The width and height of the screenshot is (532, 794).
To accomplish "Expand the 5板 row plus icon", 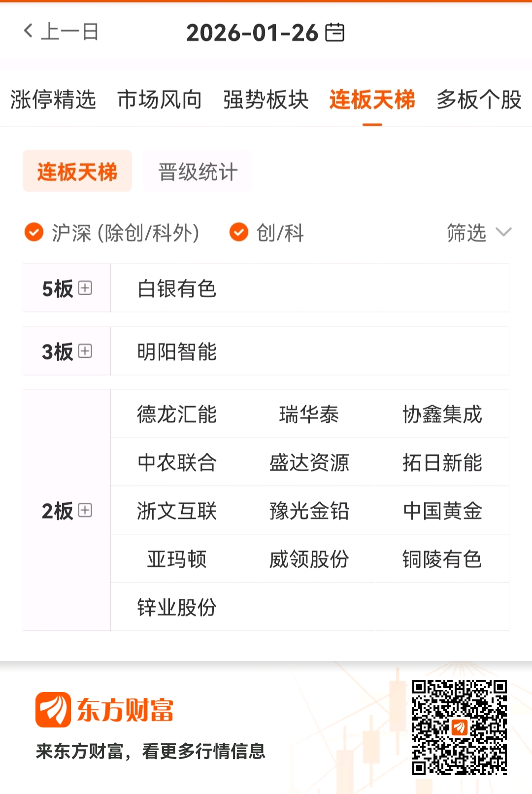I will [85, 288].
